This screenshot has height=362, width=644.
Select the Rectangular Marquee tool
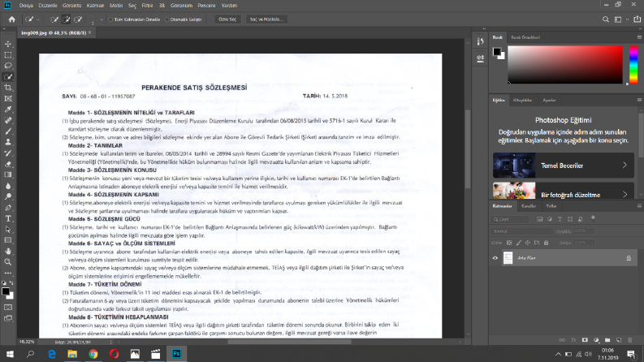pos(8,54)
